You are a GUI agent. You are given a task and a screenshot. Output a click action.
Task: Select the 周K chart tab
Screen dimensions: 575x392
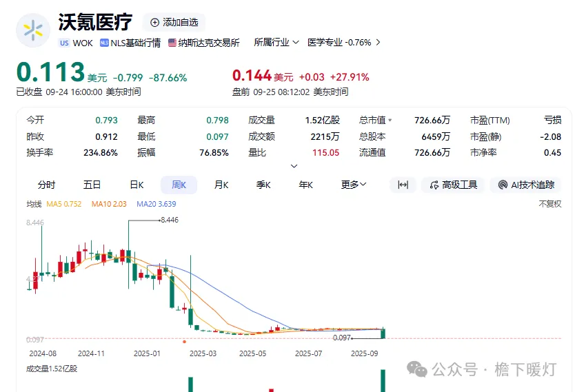pos(179,185)
